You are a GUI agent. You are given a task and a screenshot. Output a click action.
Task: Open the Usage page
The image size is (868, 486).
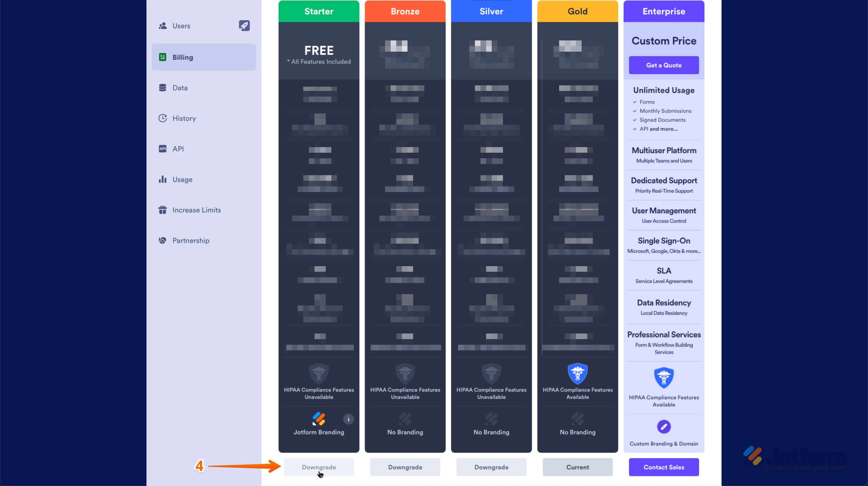(182, 179)
